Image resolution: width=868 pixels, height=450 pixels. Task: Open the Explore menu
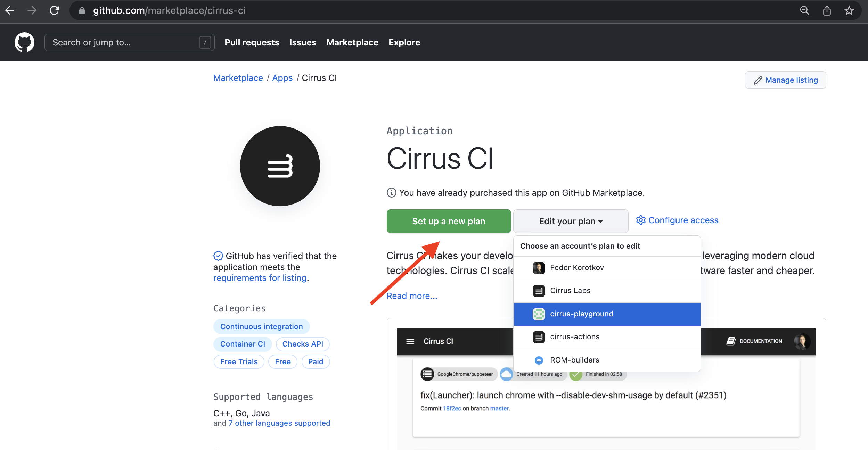[x=404, y=42]
